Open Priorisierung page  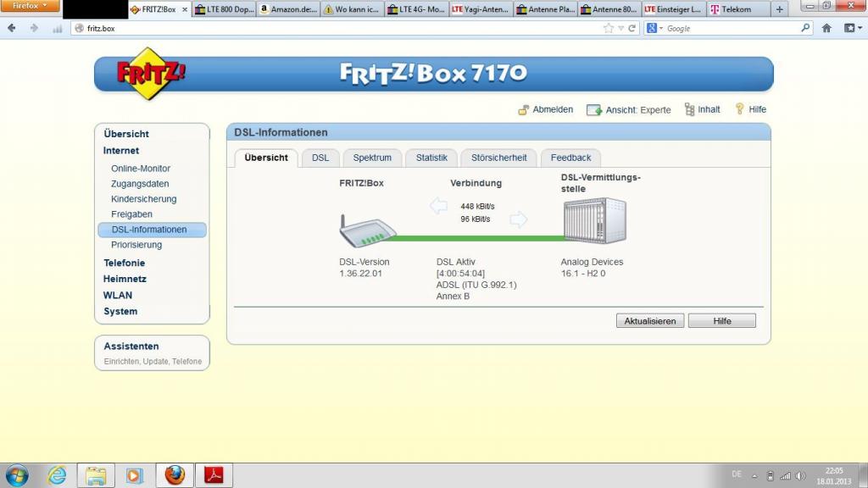click(x=136, y=245)
